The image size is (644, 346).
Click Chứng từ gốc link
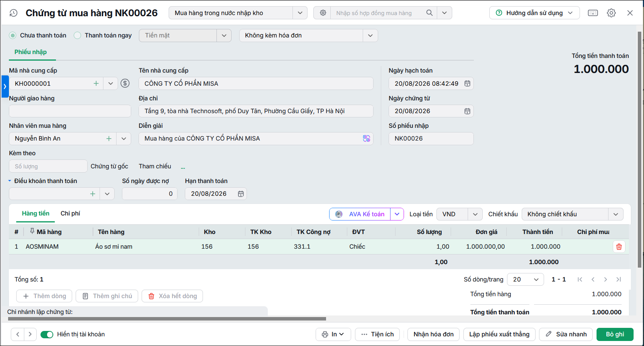coord(109,166)
